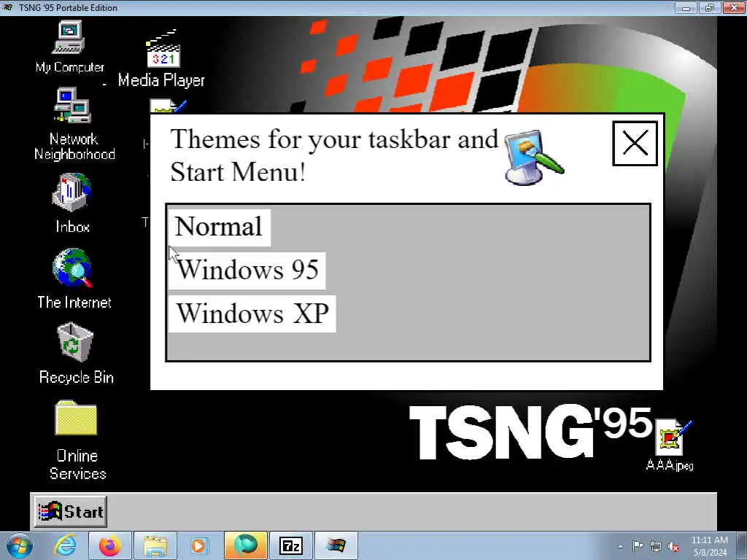747x560 pixels.
Task: Switch to TSNG '95 taskbar button
Action: 336,545
